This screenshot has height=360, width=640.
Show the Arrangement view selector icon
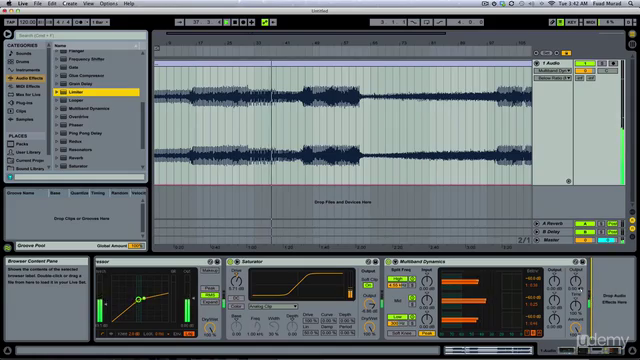tap(632, 34)
